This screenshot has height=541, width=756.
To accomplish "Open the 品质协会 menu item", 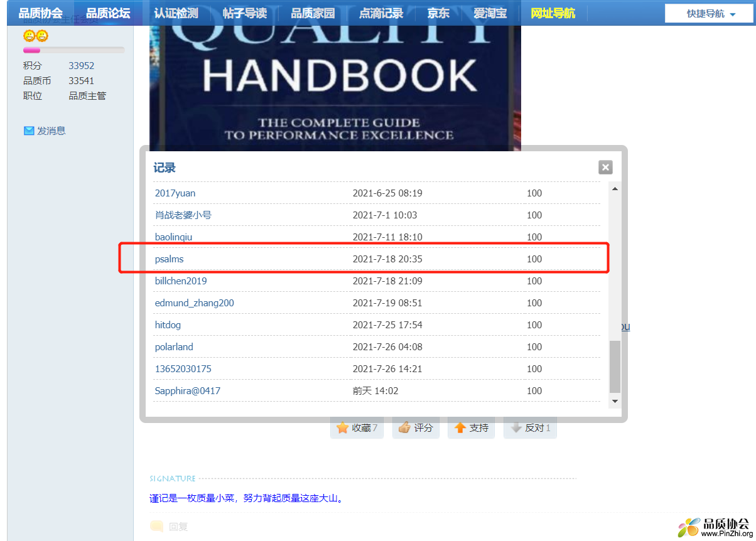I will 41,13.
